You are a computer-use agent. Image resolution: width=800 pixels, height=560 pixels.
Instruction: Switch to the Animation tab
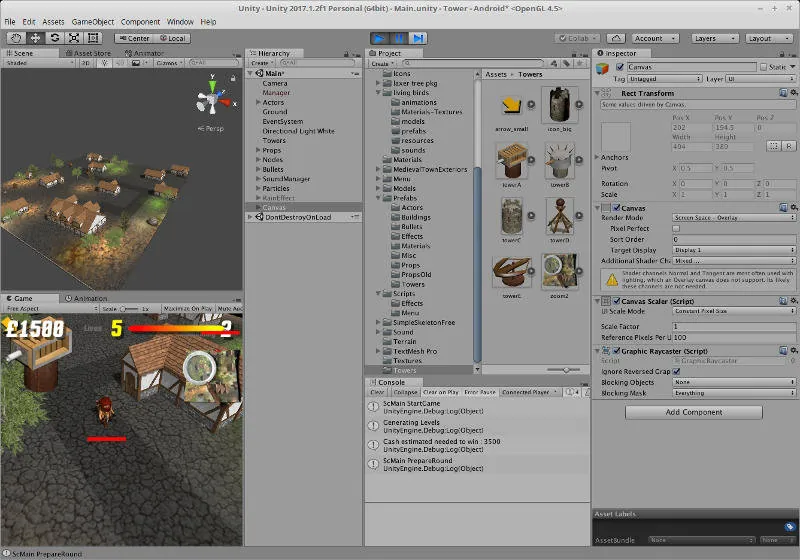click(x=86, y=298)
